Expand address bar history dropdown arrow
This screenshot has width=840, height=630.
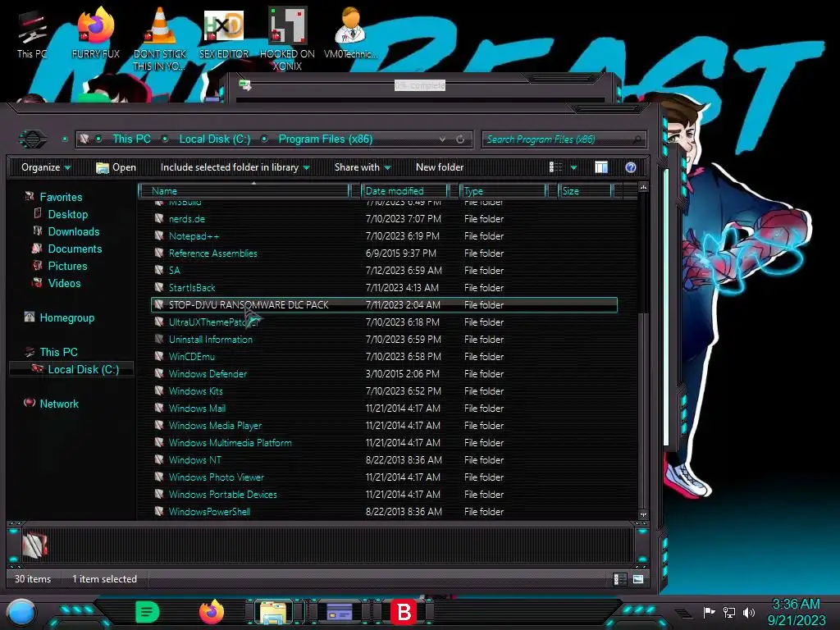click(442, 139)
